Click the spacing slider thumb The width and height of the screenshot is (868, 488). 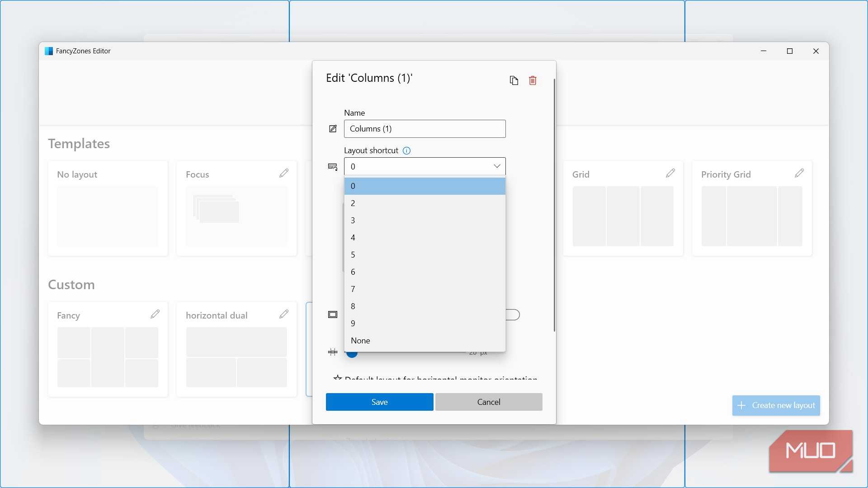coord(352,354)
